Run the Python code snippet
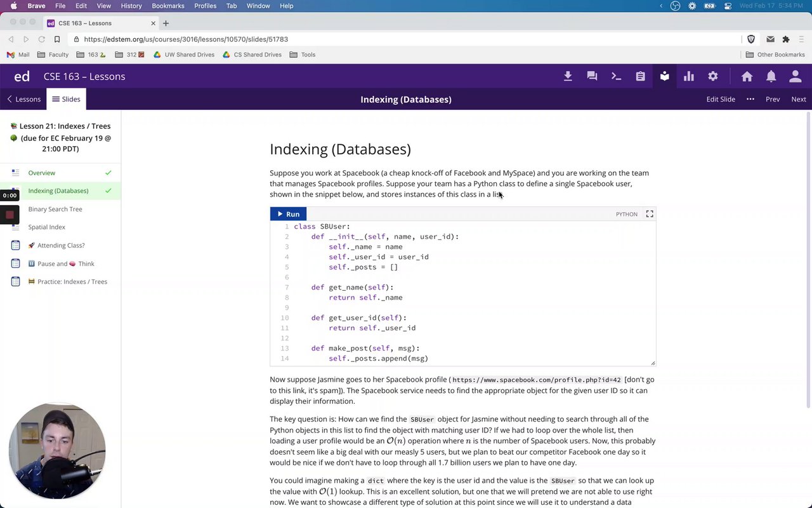This screenshot has height=508, width=812. tap(289, 214)
